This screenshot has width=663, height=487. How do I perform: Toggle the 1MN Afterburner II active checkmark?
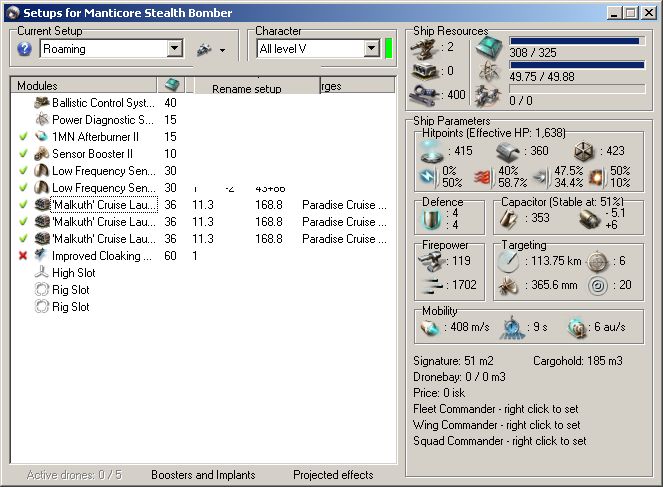click(x=23, y=137)
